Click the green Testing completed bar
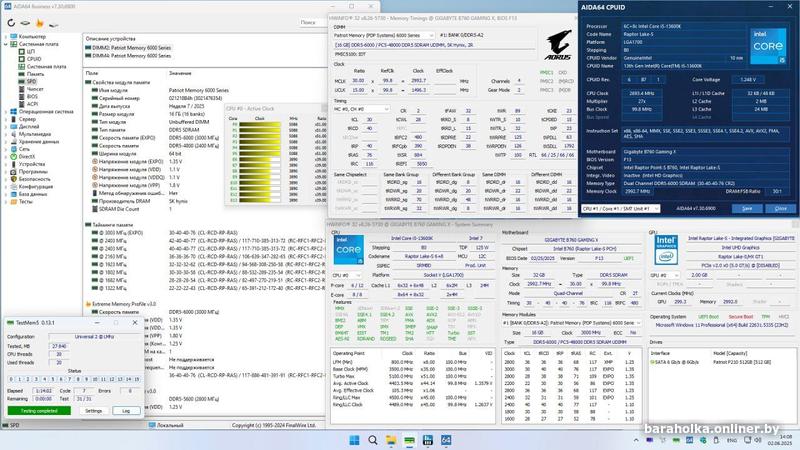This screenshot has width=800, height=450. [39, 411]
